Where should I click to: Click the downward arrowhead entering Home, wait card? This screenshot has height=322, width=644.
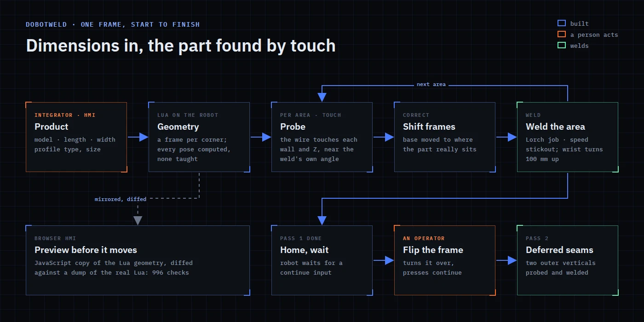pyautogui.click(x=322, y=220)
